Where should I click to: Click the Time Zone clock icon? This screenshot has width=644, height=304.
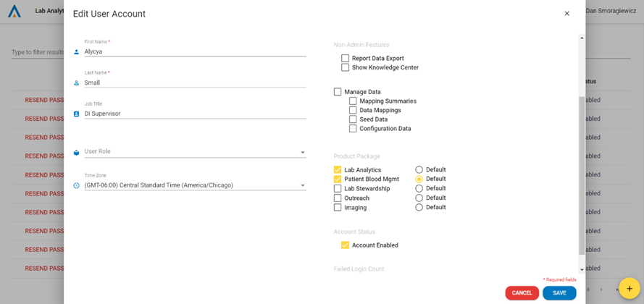(x=77, y=185)
